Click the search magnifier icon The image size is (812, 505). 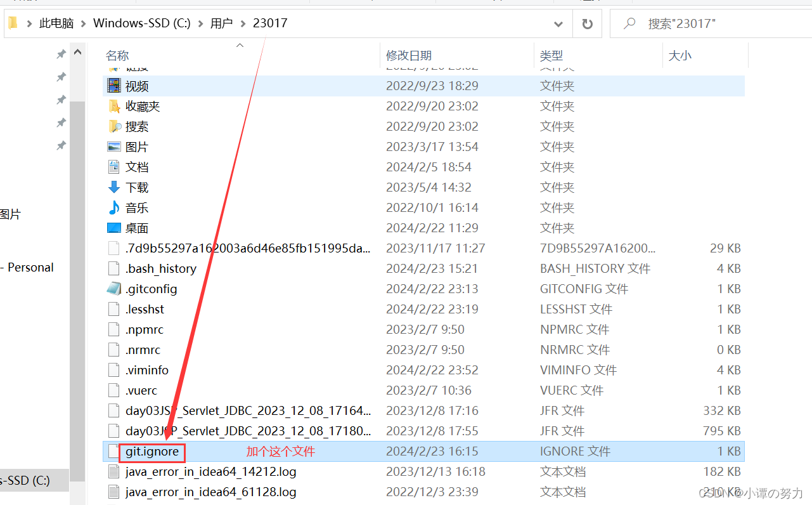[629, 23]
